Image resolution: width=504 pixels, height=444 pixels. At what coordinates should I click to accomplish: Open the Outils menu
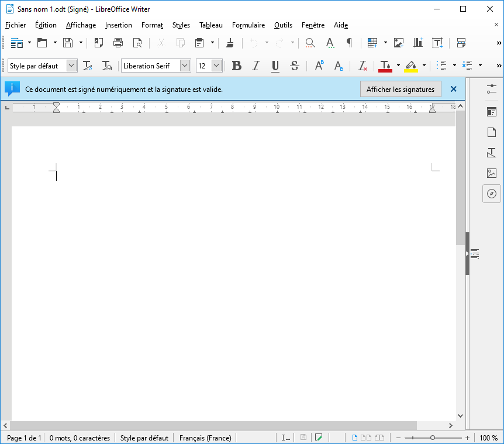click(x=283, y=25)
